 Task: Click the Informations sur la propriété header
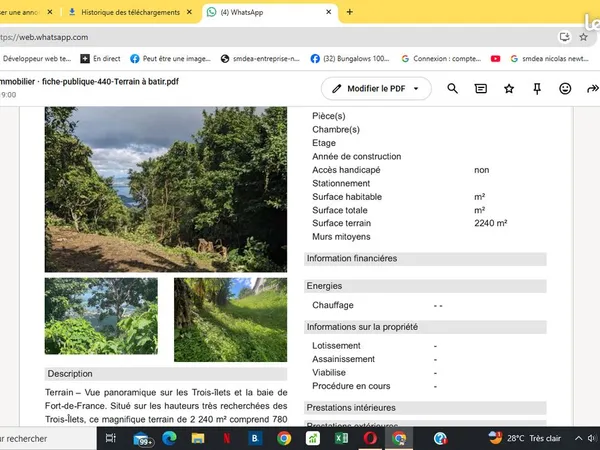click(425, 327)
